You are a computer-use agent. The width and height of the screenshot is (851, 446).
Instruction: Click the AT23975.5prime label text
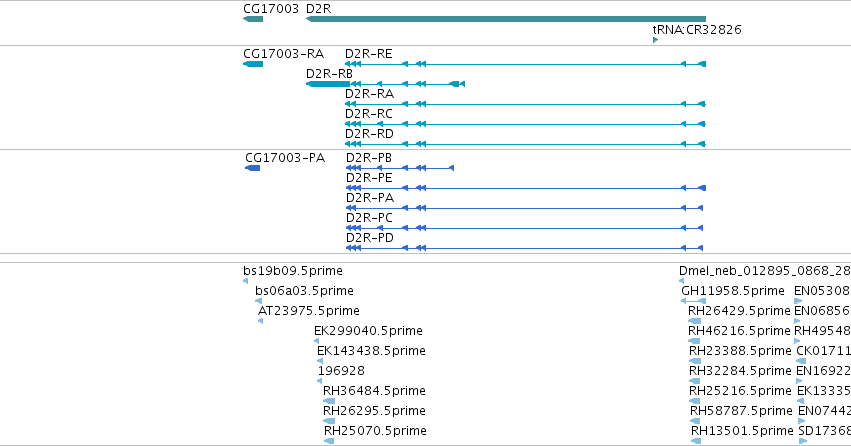pos(309,311)
